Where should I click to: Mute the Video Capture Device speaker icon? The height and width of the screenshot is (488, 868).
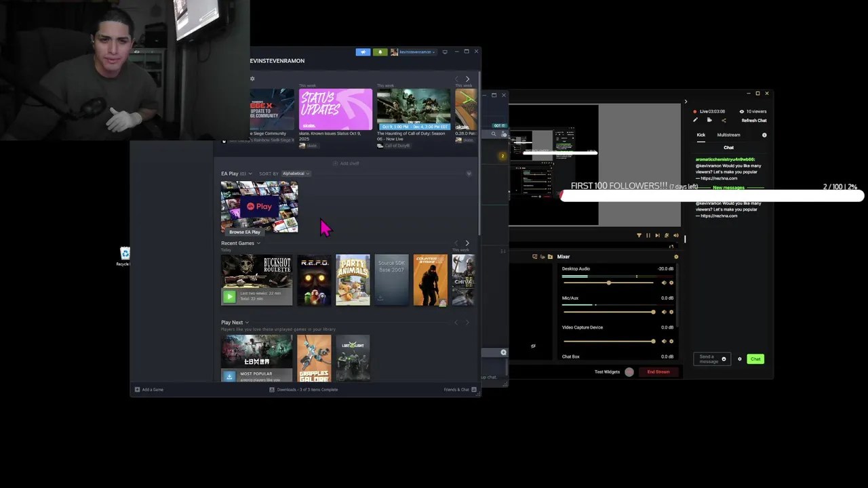664,341
